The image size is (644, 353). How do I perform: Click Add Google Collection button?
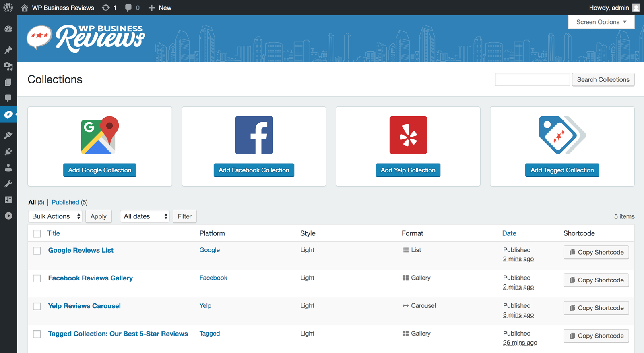tap(100, 170)
